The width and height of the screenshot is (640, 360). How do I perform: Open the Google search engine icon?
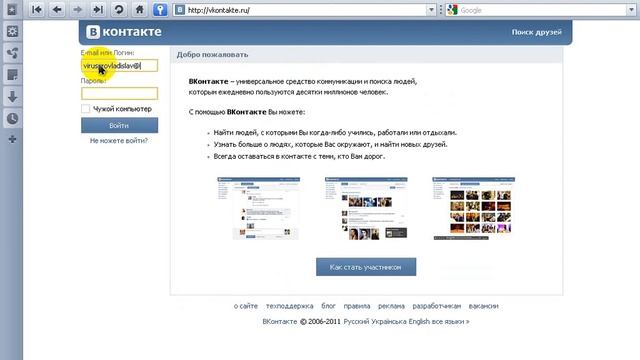452,10
